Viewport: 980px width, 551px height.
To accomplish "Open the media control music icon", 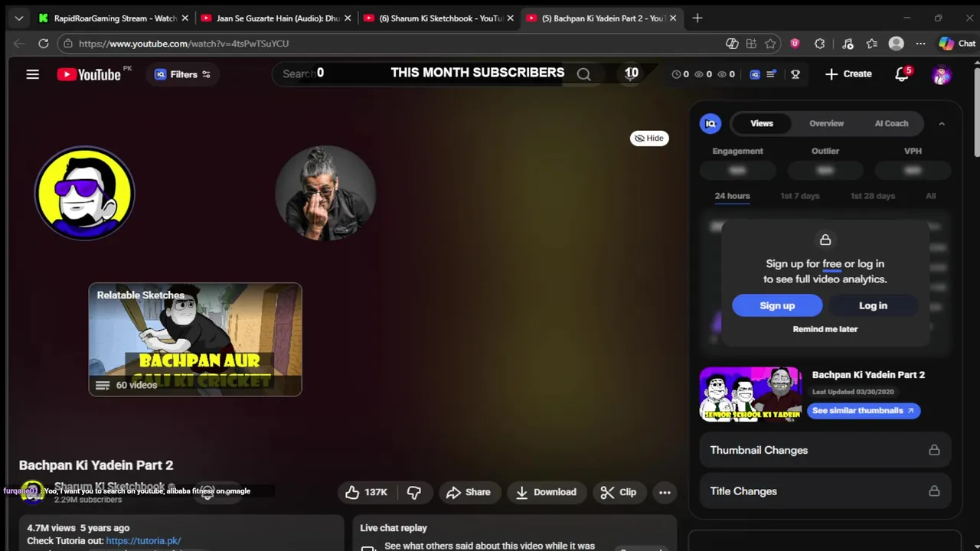I will coord(847,44).
